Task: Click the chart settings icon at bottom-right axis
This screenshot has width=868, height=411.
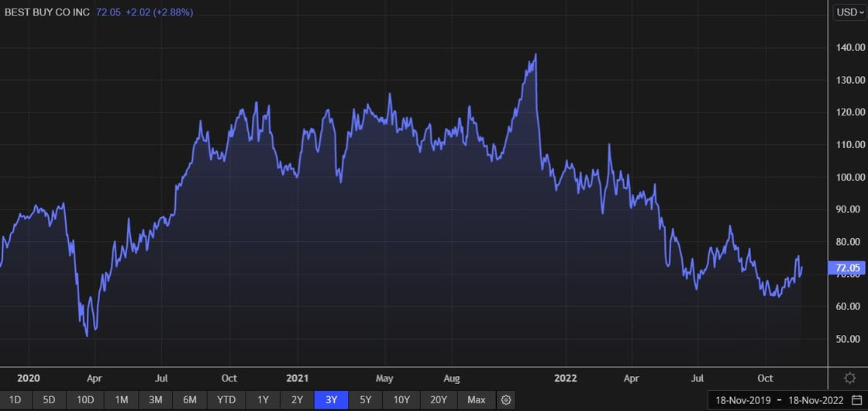Action: coord(849,378)
